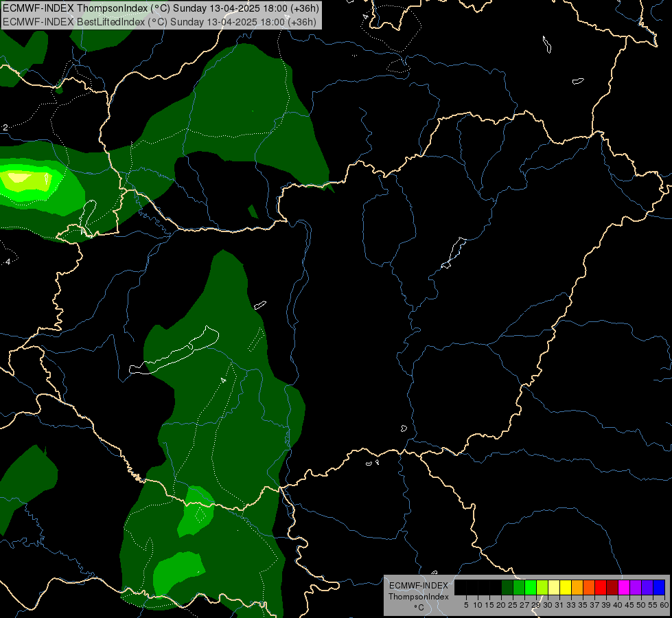Click the legend scale value 5
672x618 pixels.
pos(466,605)
